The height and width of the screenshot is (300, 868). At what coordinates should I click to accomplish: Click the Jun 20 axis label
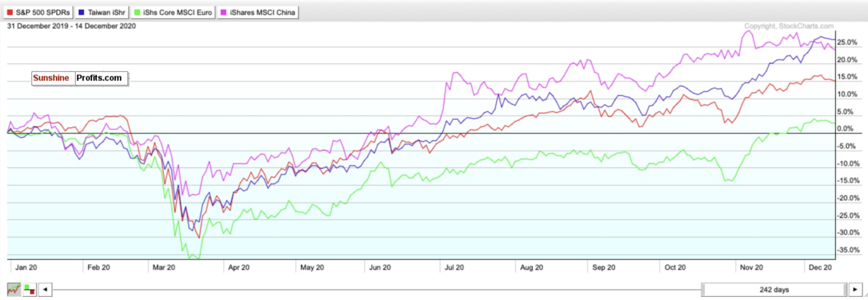380,267
